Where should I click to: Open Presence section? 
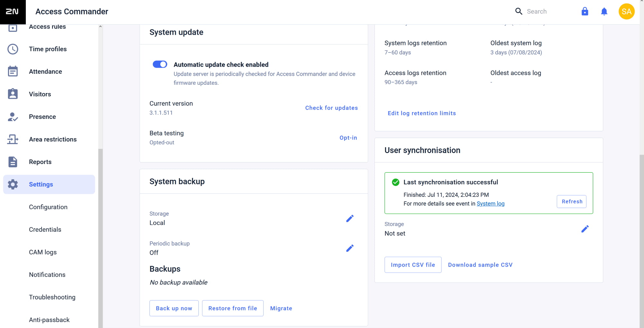click(42, 117)
